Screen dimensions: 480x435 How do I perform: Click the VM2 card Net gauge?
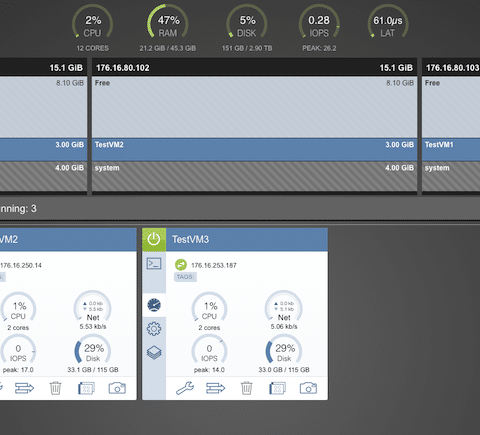click(93, 307)
